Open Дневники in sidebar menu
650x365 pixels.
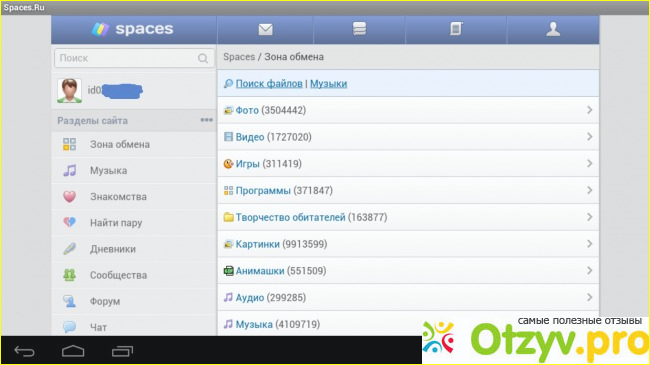point(134,249)
